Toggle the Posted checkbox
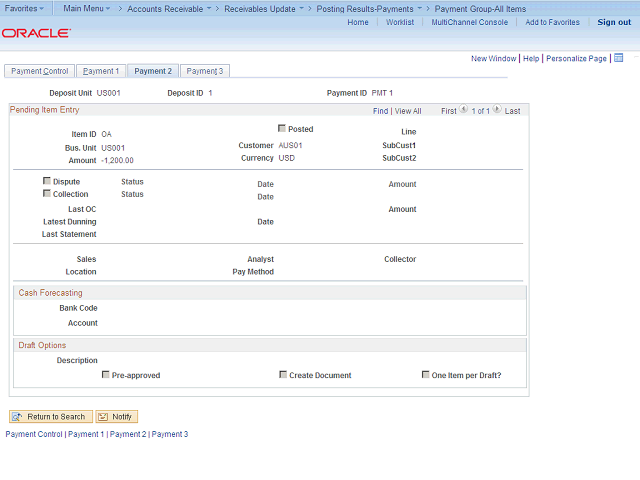Viewport: 640px width, 480px height. click(282, 128)
